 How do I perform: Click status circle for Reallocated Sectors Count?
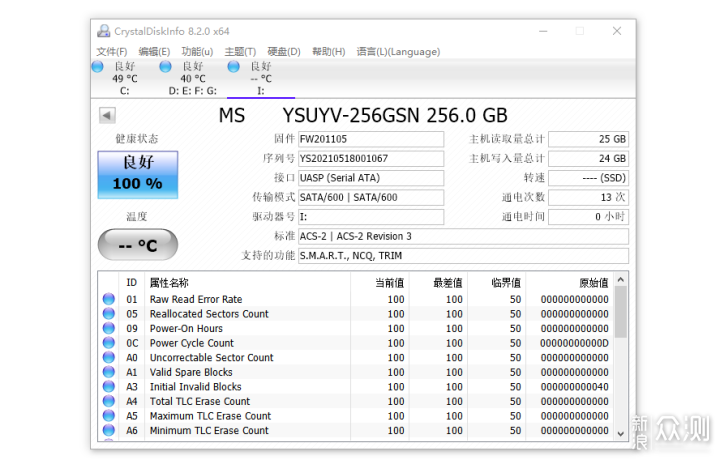tap(109, 314)
